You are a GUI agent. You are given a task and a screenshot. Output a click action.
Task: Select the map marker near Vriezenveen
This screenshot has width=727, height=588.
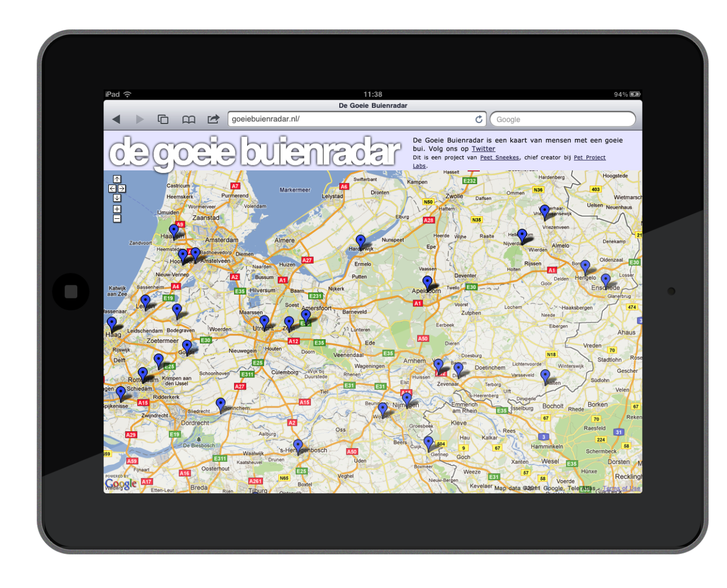pos(545,212)
